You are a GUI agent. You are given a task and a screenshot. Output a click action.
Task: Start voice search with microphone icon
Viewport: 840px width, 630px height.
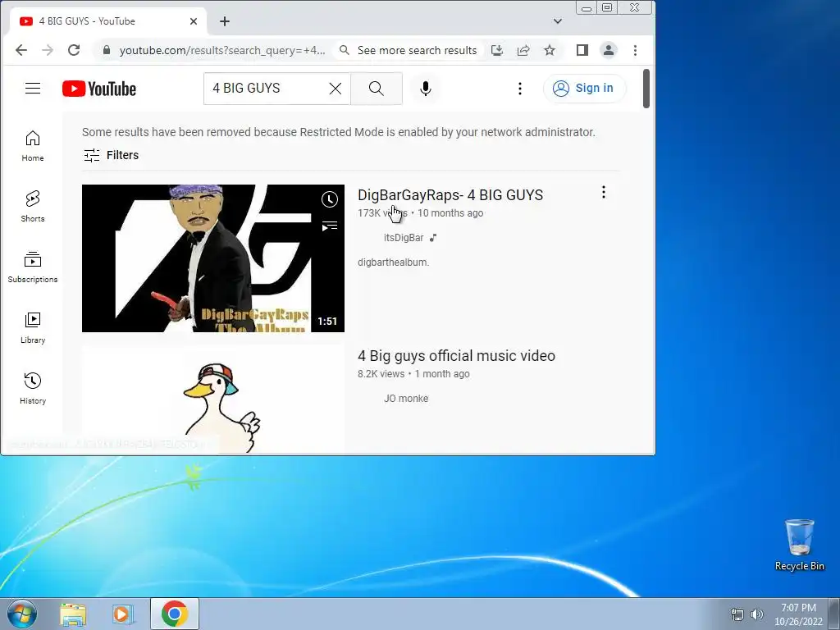pyautogui.click(x=426, y=89)
